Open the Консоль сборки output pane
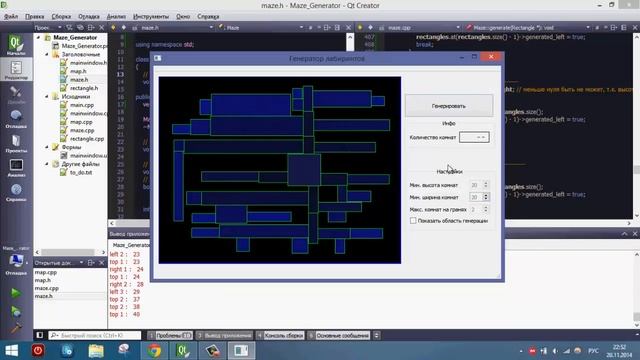 pos(280,336)
